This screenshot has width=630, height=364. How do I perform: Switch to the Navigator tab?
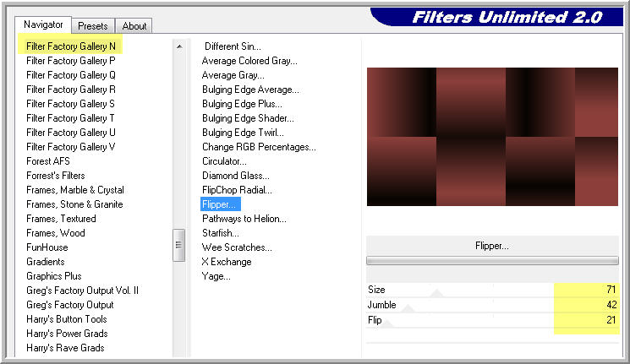coord(43,24)
